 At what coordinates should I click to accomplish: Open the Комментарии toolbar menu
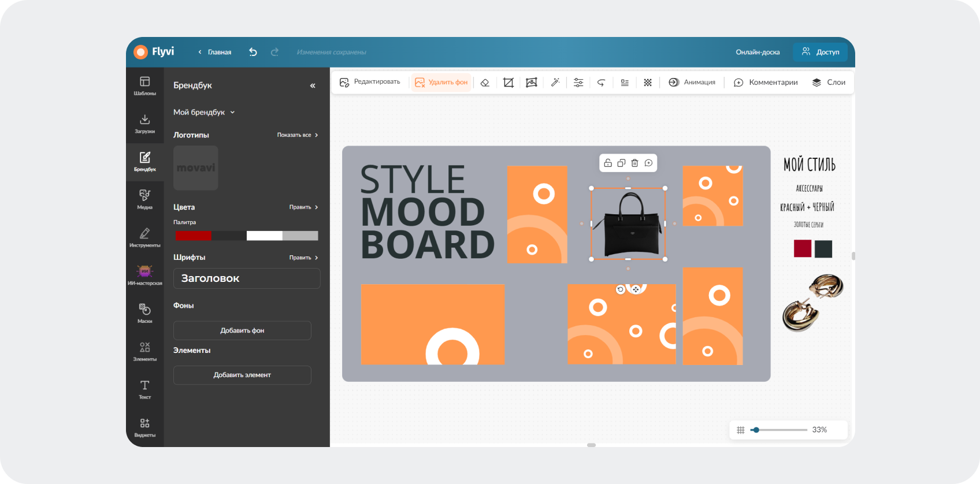pyautogui.click(x=766, y=83)
